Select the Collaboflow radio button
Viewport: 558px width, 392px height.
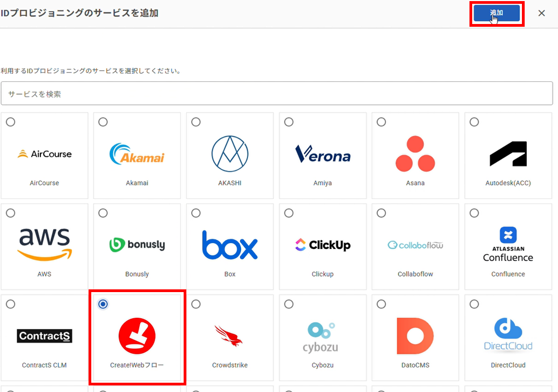pos(381,213)
